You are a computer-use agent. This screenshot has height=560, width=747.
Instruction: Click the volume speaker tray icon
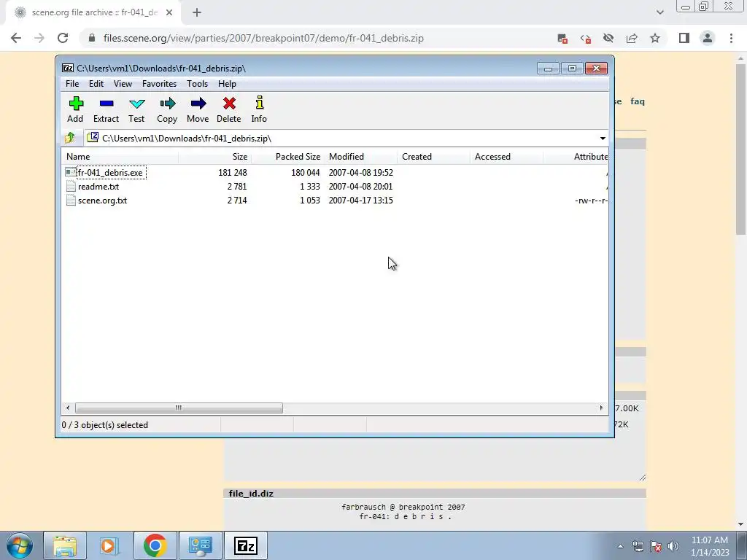[x=673, y=546]
